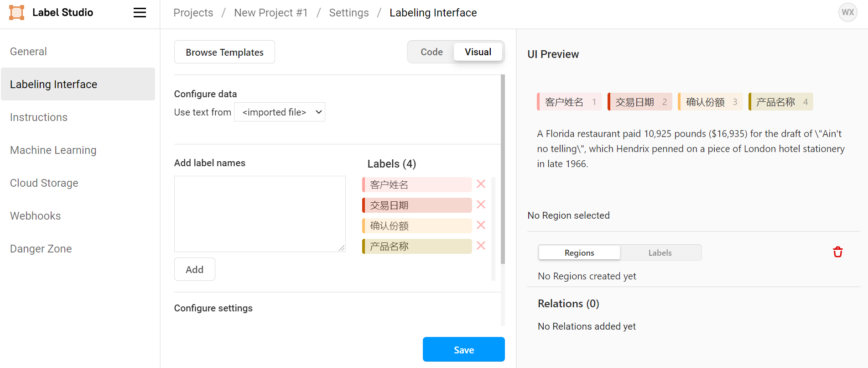
Task: Select the 确认份额 label in UI Preview
Action: tap(710, 102)
